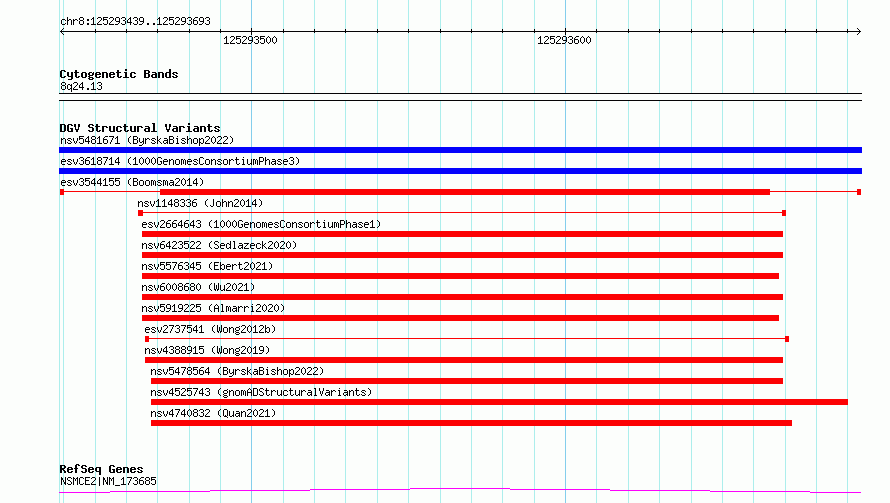Screen dimensions: 890x503
Task: Click the left arrow end of the ruler
Action: [x=62, y=32]
